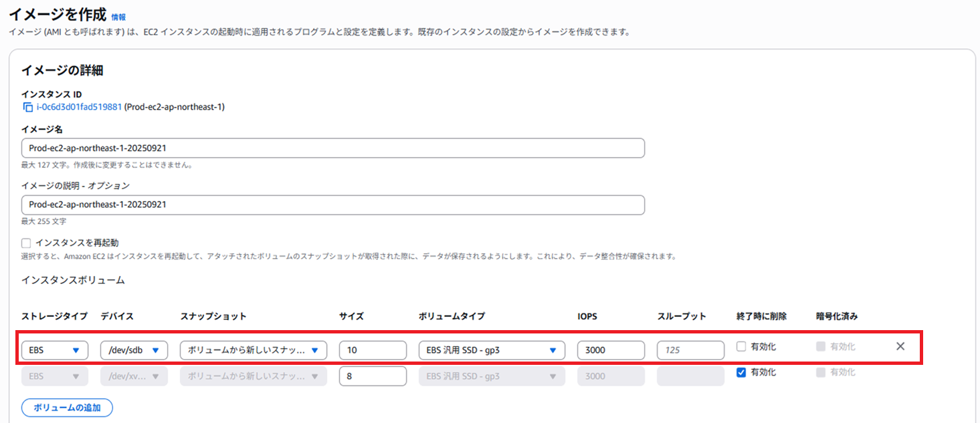
Task: Remove the /dev/sdb volume row
Action: tap(900, 346)
